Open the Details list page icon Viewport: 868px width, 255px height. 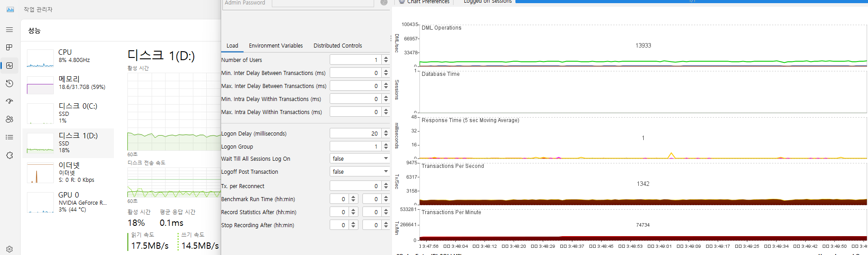click(x=9, y=137)
